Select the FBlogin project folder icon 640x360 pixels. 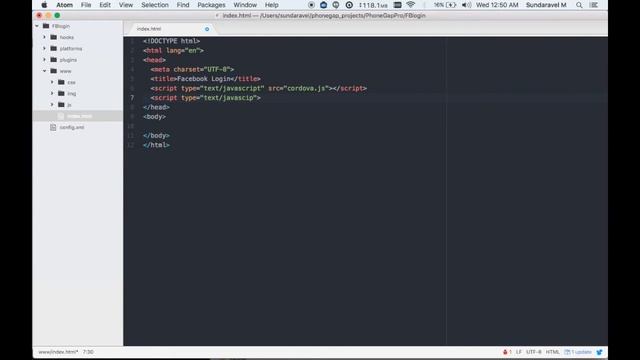(46, 26)
